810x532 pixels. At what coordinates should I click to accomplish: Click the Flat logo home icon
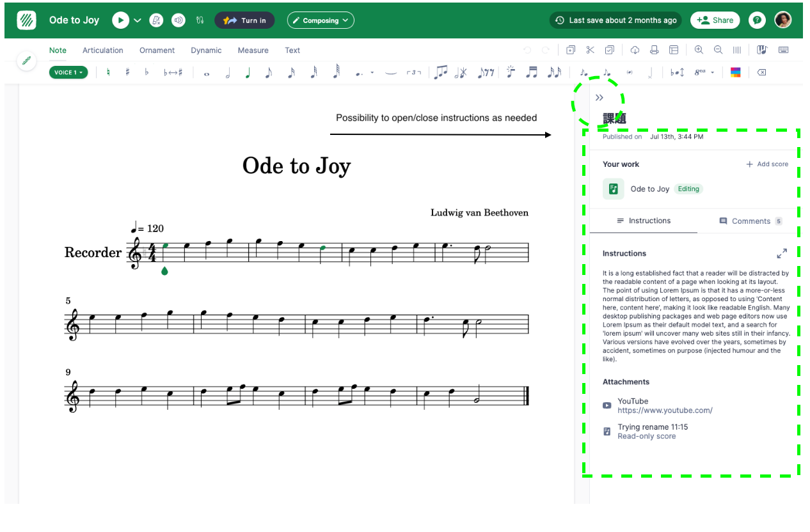coord(26,20)
